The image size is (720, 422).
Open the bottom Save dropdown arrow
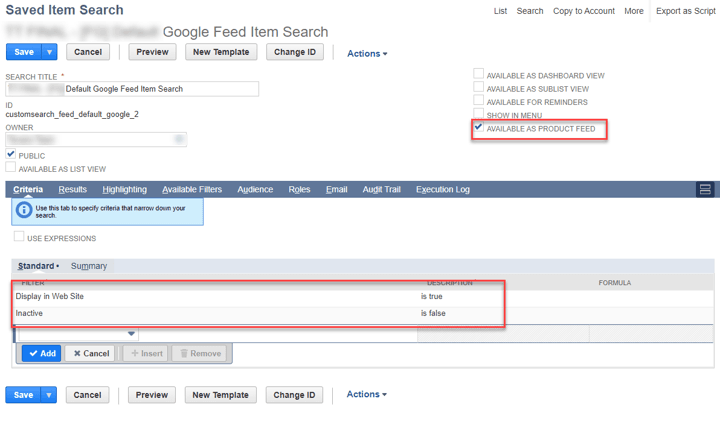point(49,395)
